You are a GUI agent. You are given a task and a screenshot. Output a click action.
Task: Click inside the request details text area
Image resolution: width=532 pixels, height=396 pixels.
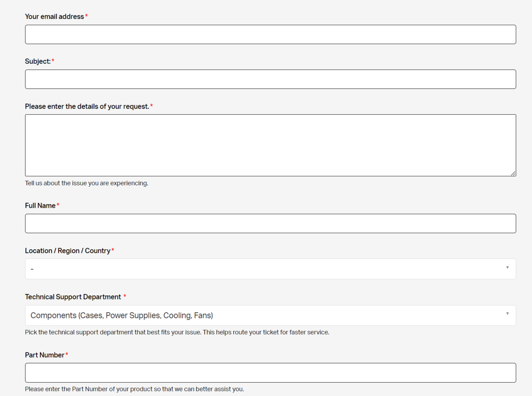tap(270, 145)
